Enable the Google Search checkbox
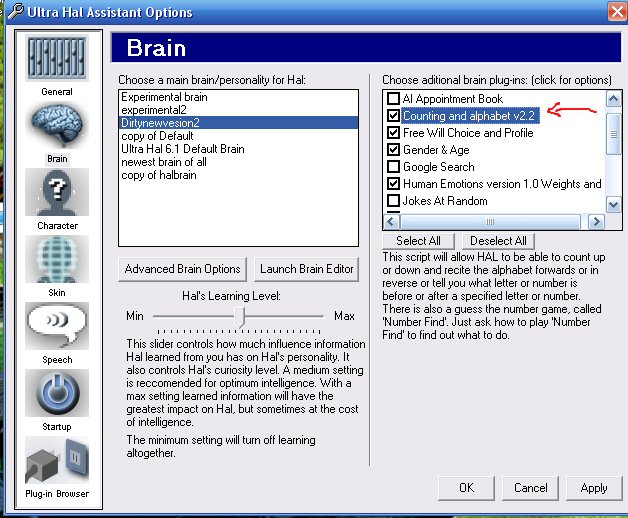Image resolution: width=628 pixels, height=518 pixels. pos(393,167)
